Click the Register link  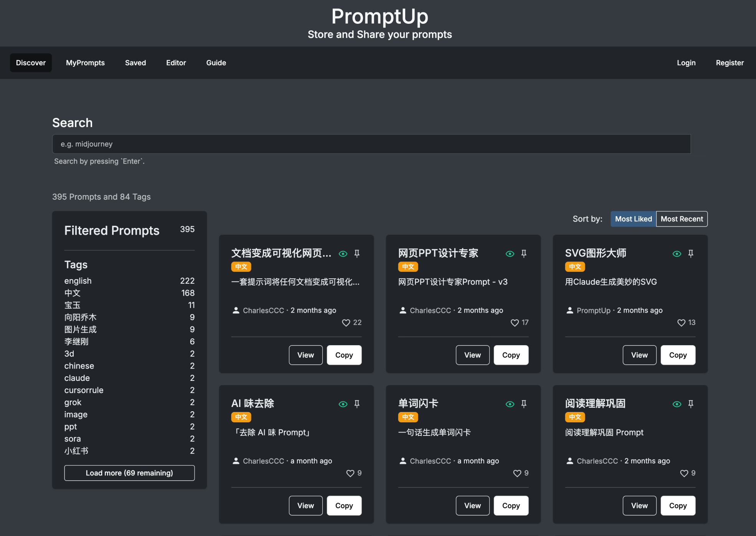[730, 63]
